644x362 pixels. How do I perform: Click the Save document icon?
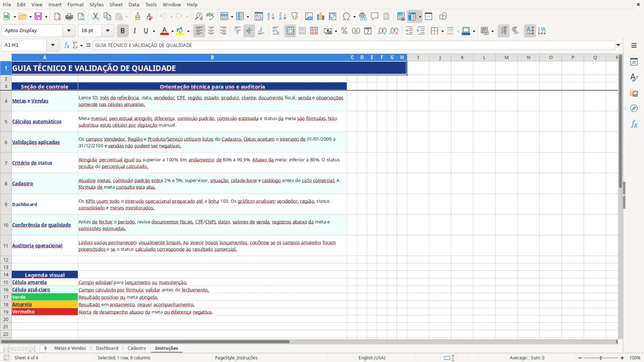[x=38, y=17]
